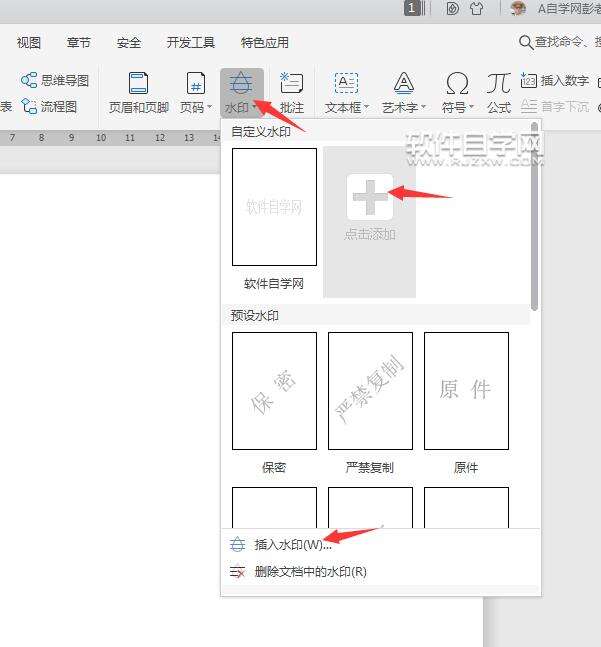Click the plus icon to add custom watermark
The image size is (601, 647).
370,197
